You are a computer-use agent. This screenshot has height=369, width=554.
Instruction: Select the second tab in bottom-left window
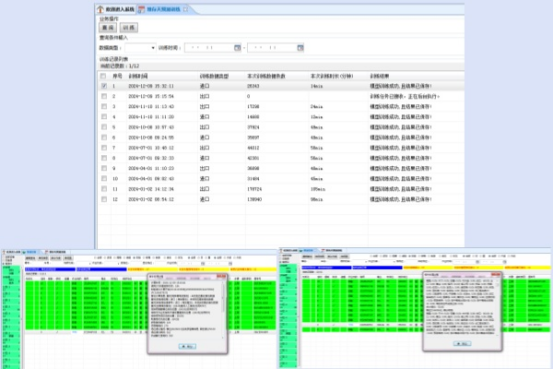tap(31, 252)
